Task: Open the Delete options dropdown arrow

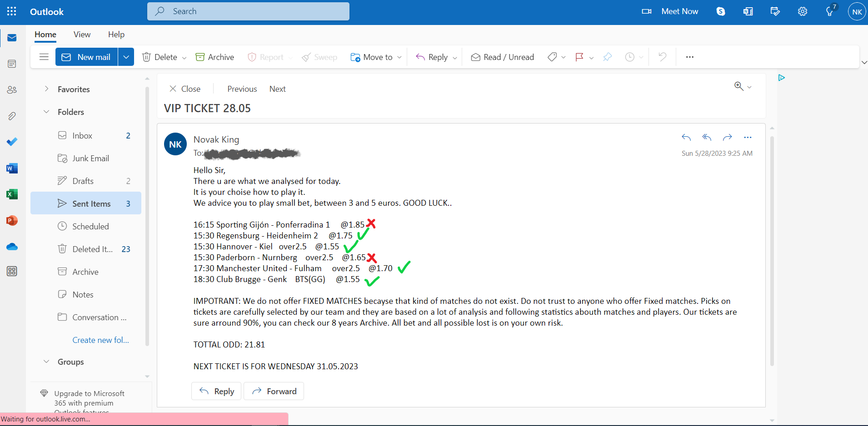Action: pos(184,58)
